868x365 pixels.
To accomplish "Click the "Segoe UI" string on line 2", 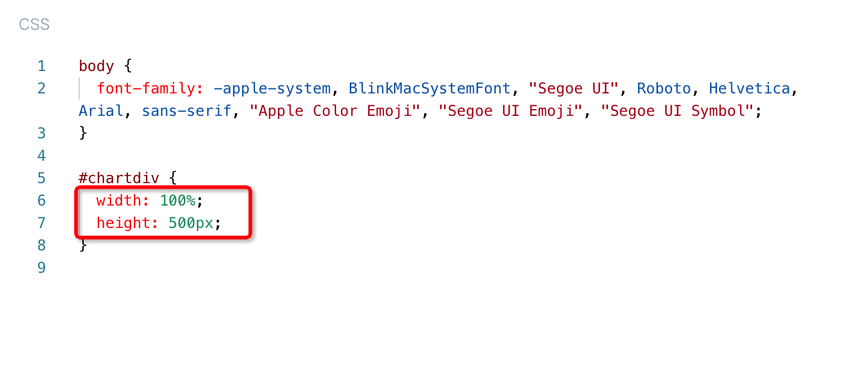I will (x=574, y=88).
